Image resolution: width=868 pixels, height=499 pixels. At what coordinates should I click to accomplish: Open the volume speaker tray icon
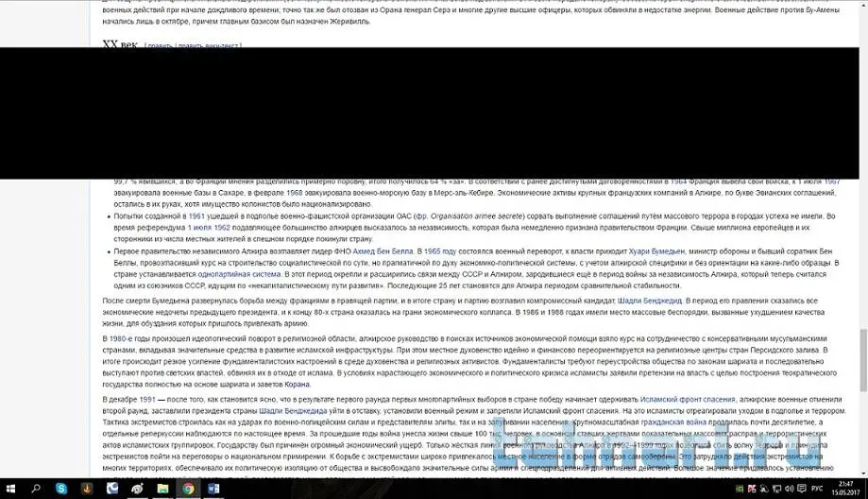click(789, 489)
